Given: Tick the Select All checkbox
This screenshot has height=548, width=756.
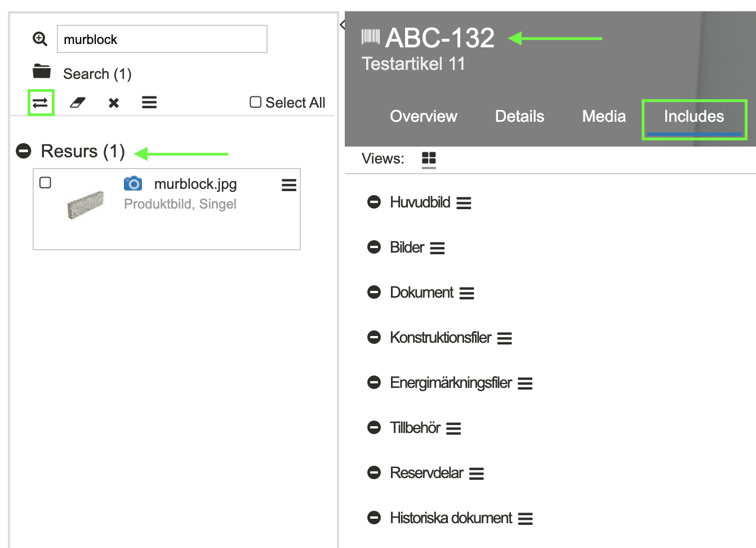Looking at the screenshot, I should [x=256, y=102].
